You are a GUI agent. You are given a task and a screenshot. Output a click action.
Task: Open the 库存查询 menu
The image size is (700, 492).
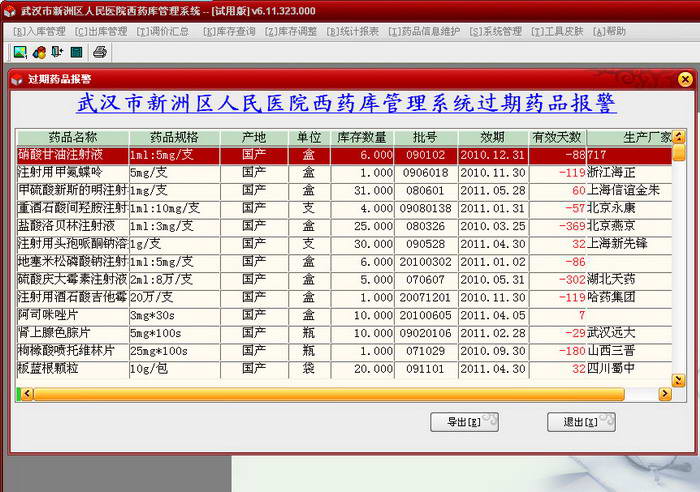(x=229, y=31)
